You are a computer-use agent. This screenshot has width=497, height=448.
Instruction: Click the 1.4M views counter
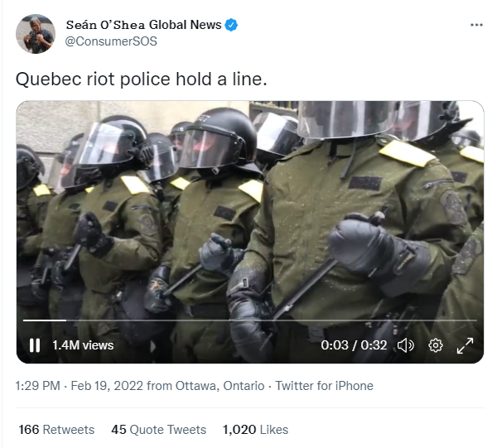[x=83, y=345]
